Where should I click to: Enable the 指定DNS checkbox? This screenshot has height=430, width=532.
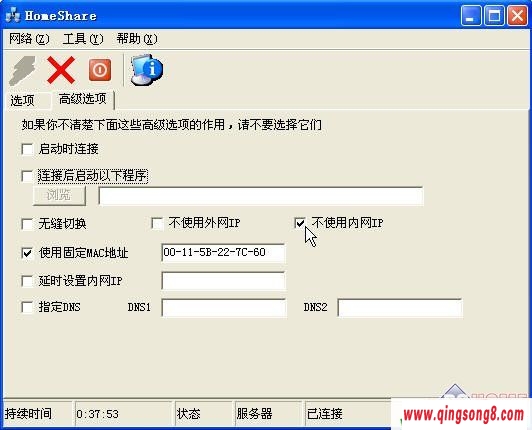pyautogui.click(x=27, y=307)
